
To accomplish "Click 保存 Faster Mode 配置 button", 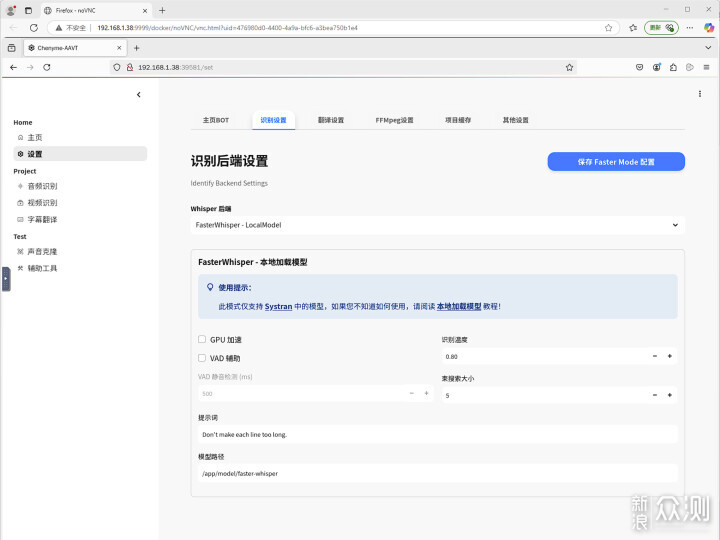I will [616, 162].
